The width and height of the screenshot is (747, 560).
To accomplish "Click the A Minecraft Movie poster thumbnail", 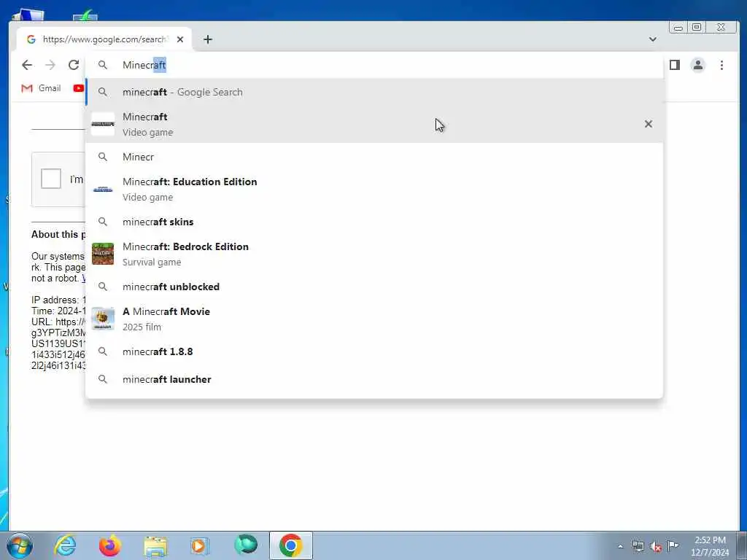I will click(x=103, y=319).
